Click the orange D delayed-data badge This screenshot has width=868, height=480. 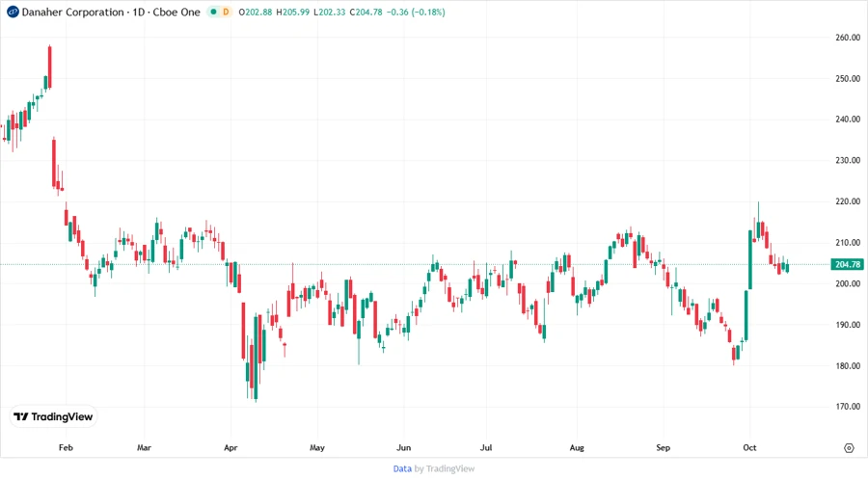(227, 13)
